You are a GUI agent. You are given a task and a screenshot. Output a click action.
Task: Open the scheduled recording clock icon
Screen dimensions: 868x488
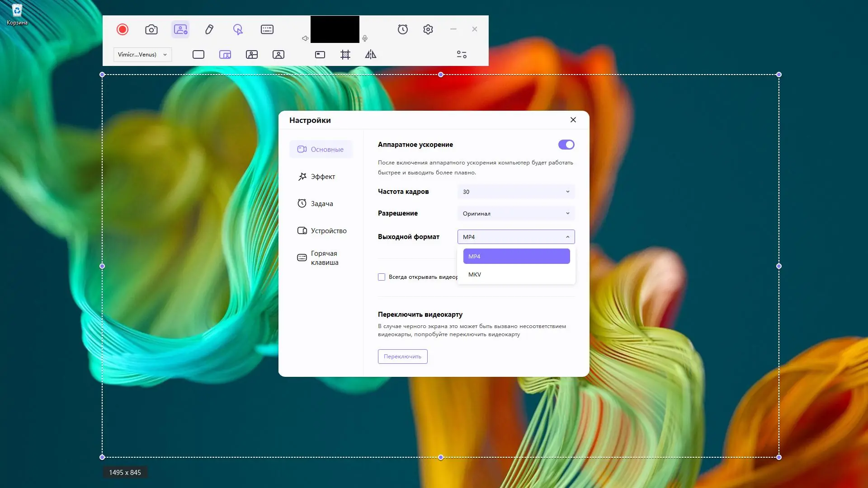(403, 29)
